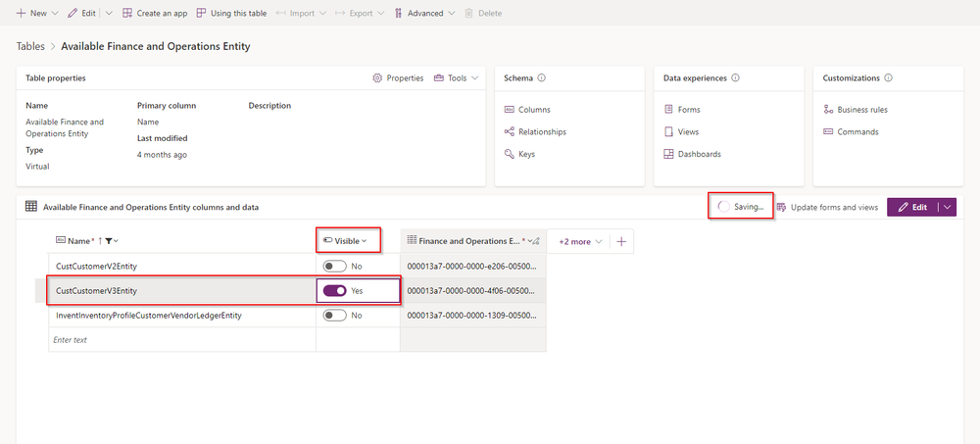The height and width of the screenshot is (444, 980).
Task: Click the purple Edit button
Action: [912, 208]
